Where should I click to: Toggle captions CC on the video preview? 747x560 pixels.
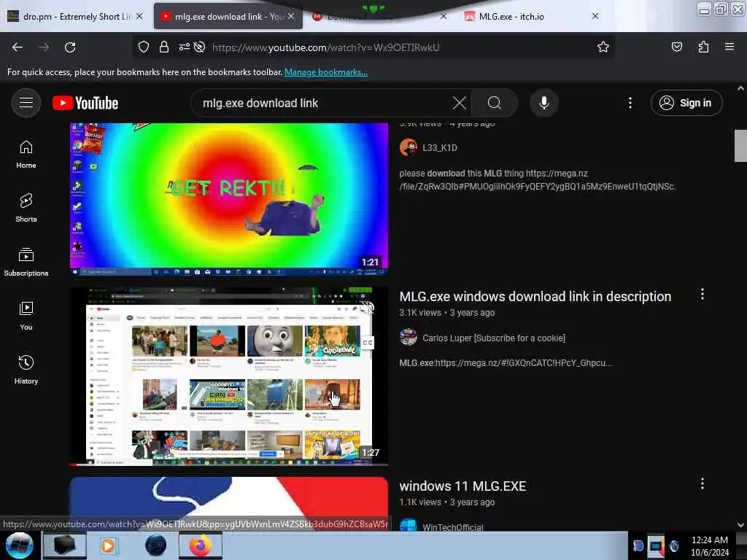tap(368, 343)
